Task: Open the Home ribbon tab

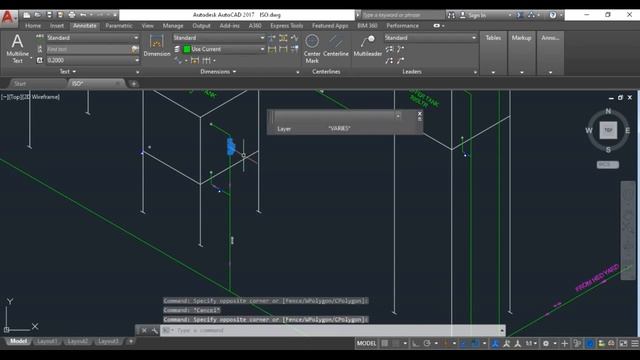Action: (33, 26)
